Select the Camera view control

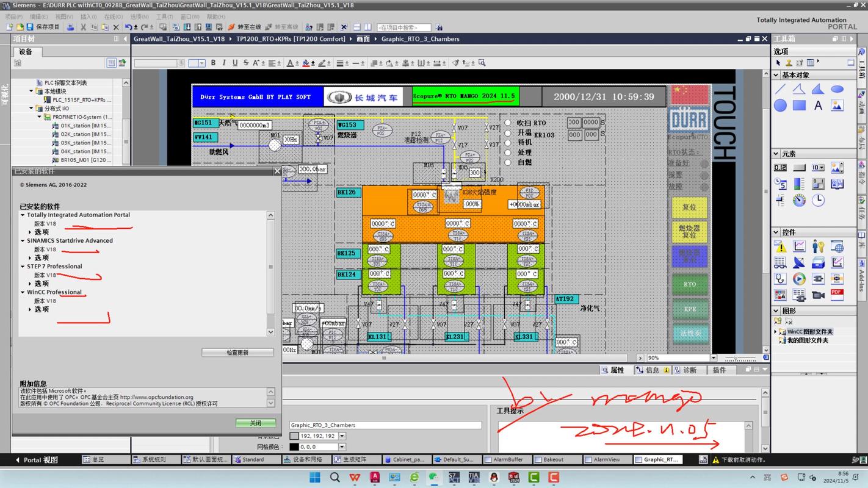(x=818, y=295)
